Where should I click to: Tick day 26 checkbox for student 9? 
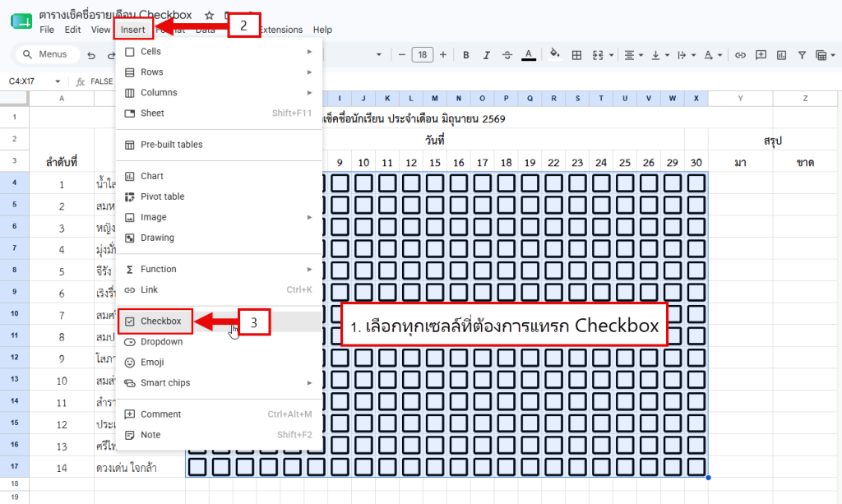[x=649, y=358]
